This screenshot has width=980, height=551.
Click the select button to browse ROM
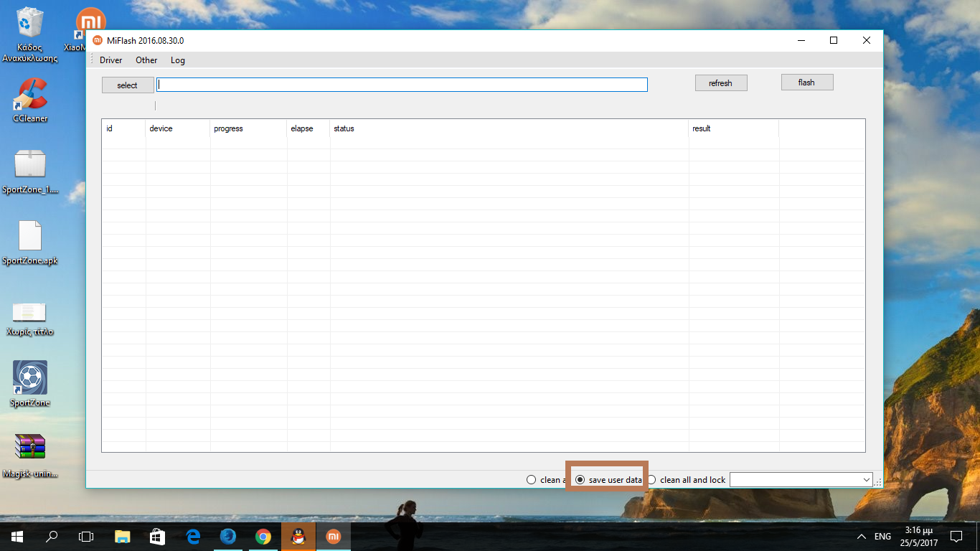click(128, 85)
